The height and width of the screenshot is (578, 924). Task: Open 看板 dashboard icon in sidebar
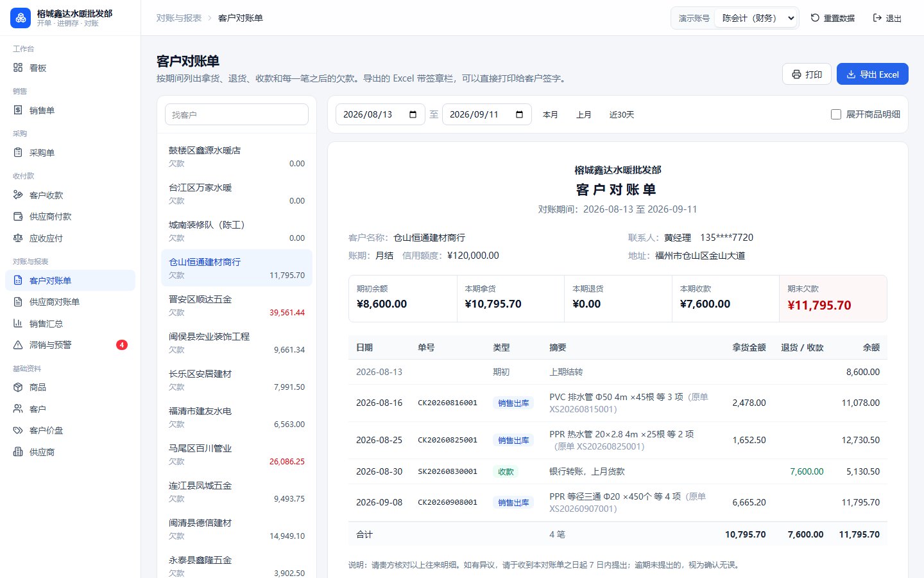(18, 67)
